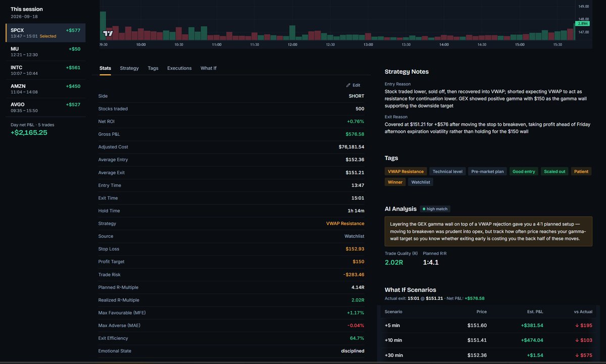Click the 2.89M volume label on chart
Viewport: 606px width, 364px height.
coord(582,24)
